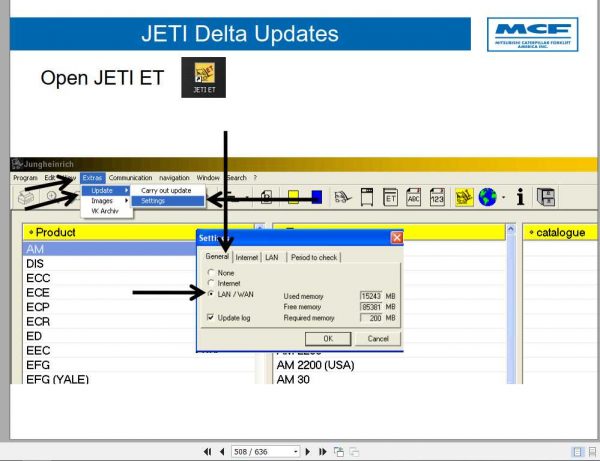
Task: Select the VK Archiv menu entry
Action: [x=105, y=211]
